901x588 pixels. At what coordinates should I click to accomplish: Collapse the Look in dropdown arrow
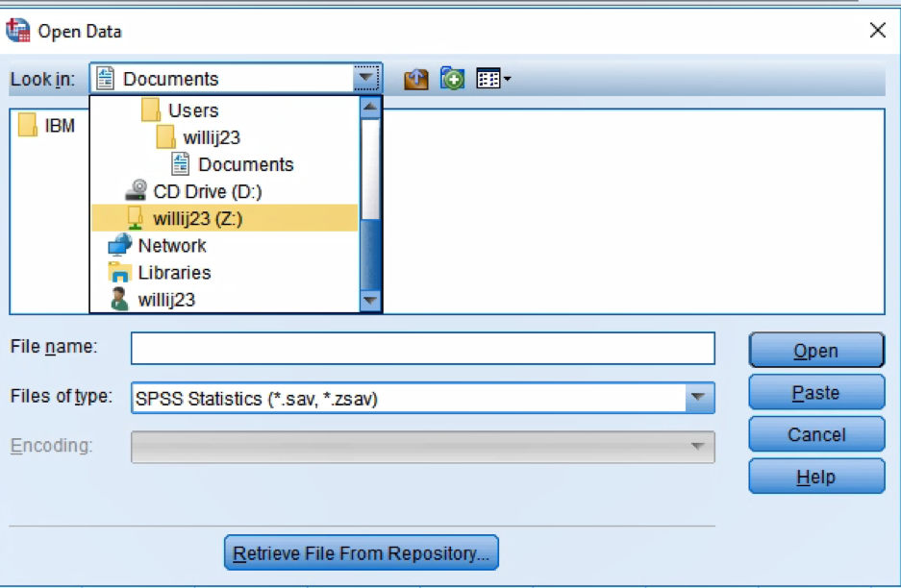[365, 79]
